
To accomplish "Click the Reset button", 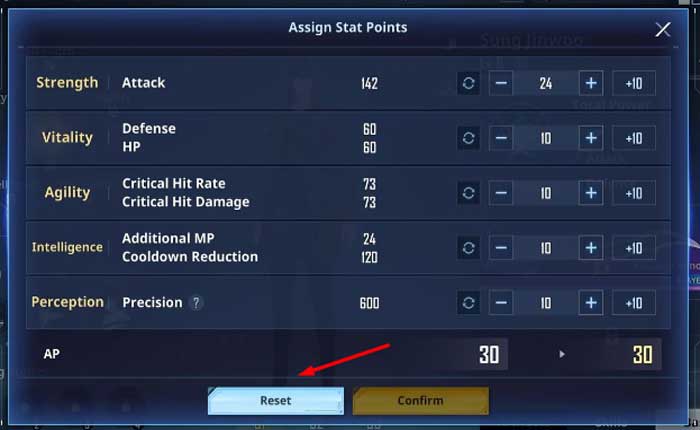I will [x=276, y=401].
